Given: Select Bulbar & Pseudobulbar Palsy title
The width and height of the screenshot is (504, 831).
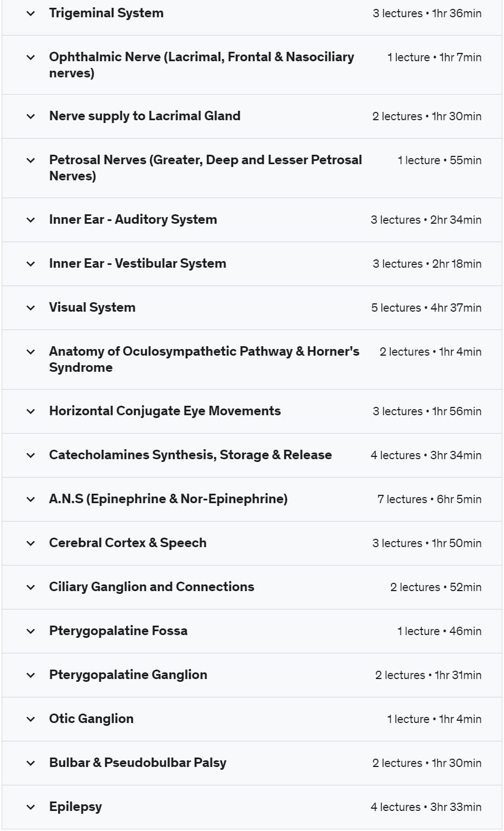Looking at the screenshot, I should (x=137, y=763).
